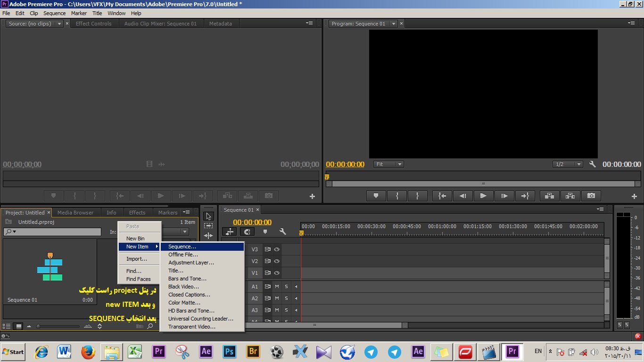
Task: Open the Fit zoom level dropdown
Action: click(389, 164)
